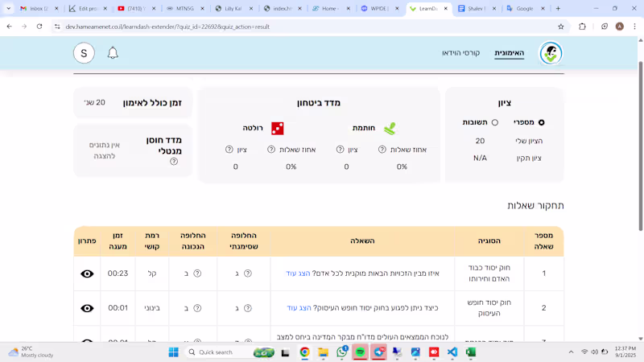
Task: Click help icon under מדד חוסן מנטלי
Action: [x=174, y=162]
